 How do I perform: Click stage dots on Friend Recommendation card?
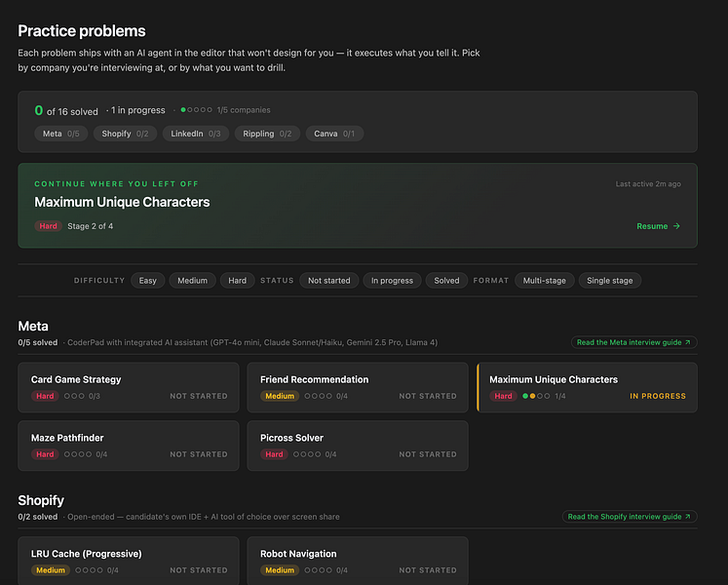coord(318,397)
